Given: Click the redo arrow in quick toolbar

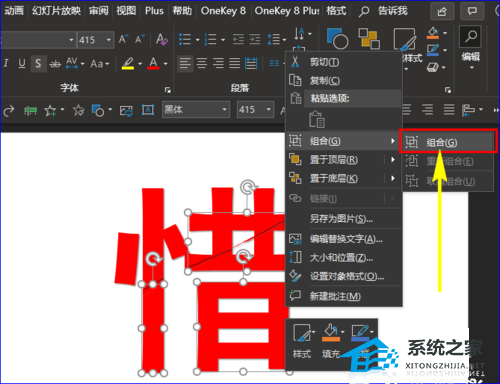Looking at the screenshot, I should click(9, 110).
